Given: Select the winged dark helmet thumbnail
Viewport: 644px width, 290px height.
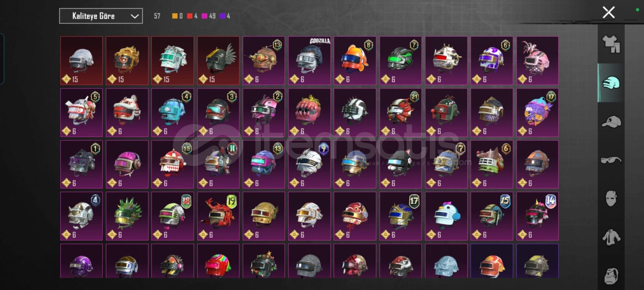Looking at the screenshot, I should coord(218,60).
